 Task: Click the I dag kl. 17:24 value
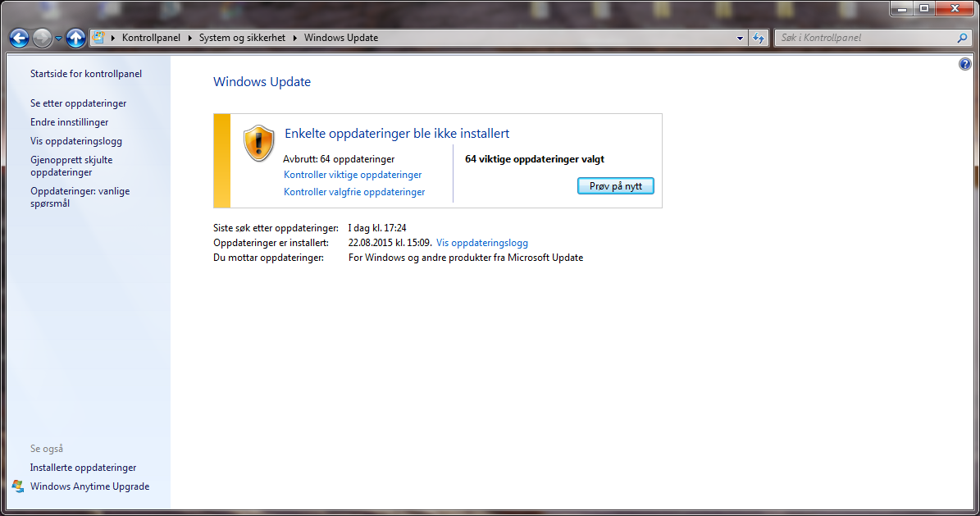[x=377, y=228]
